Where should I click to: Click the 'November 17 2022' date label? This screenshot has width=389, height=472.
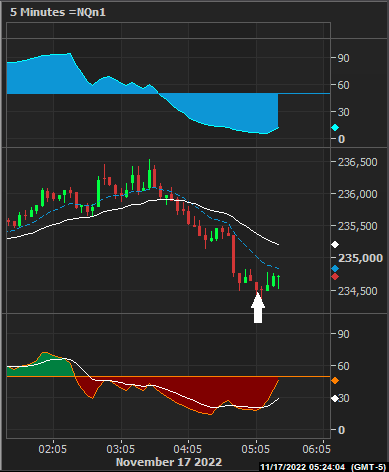pyautogui.click(x=169, y=462)
